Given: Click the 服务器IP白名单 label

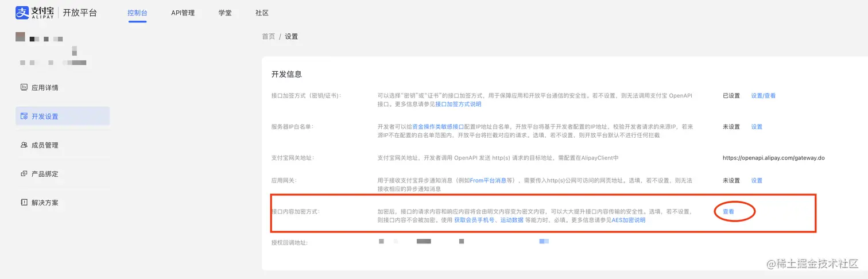Looking at the screenshot, I should [x=292, y=127].
